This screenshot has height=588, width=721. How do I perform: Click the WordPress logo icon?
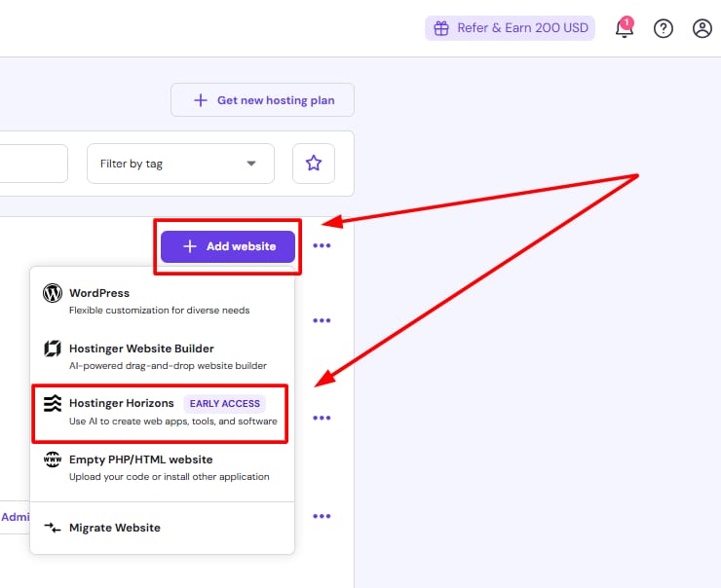tap(53, 293)
